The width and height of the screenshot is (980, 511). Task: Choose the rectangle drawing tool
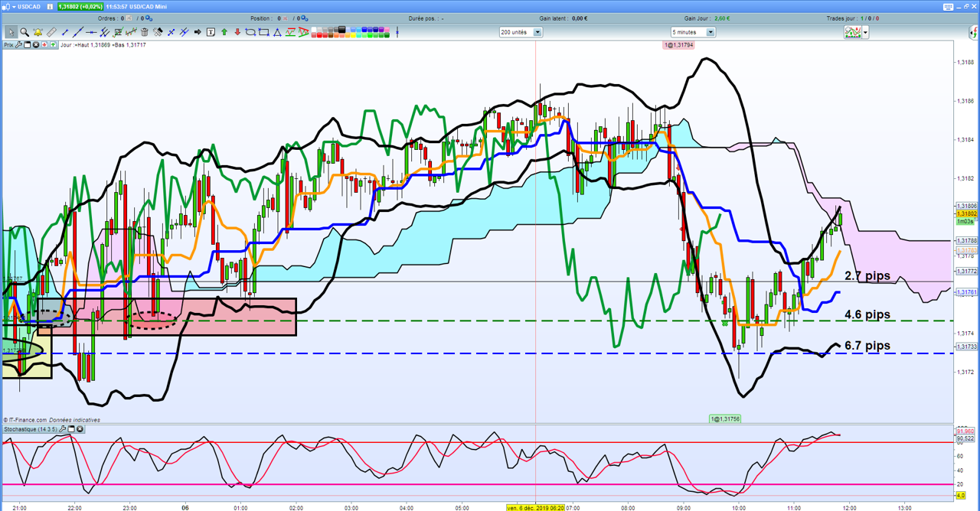263,32
